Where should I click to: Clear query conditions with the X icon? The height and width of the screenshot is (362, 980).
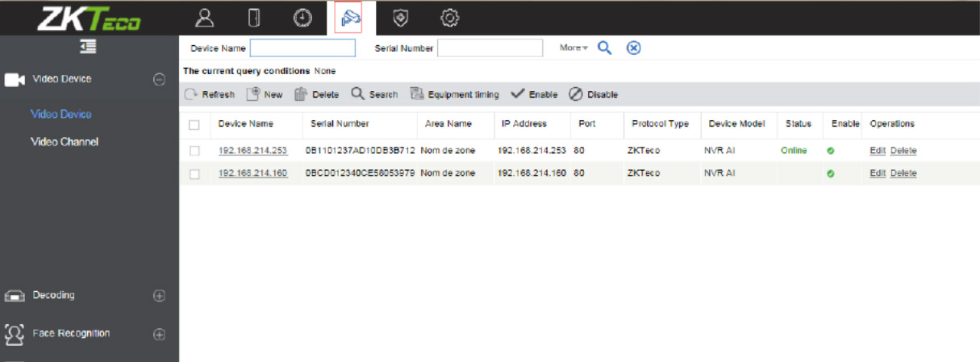coord(634,48)
